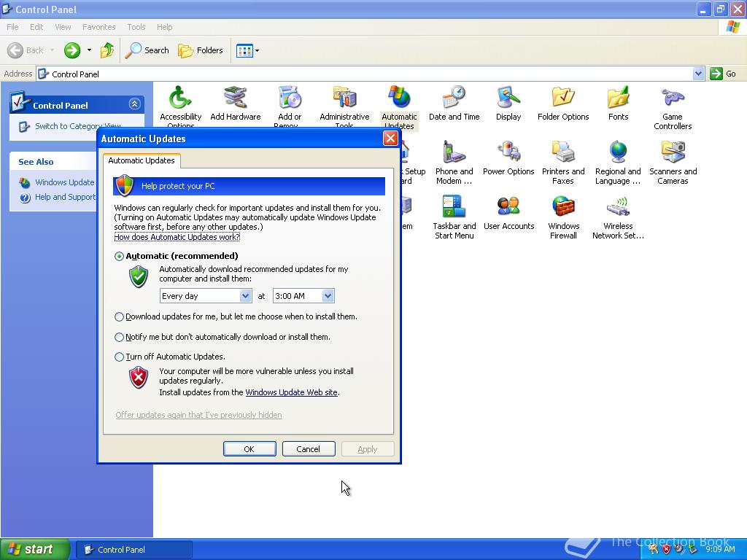This screenshot has width=747, height=560.
Task: Open Forward button history dropdown arrow
Action: 89,50
